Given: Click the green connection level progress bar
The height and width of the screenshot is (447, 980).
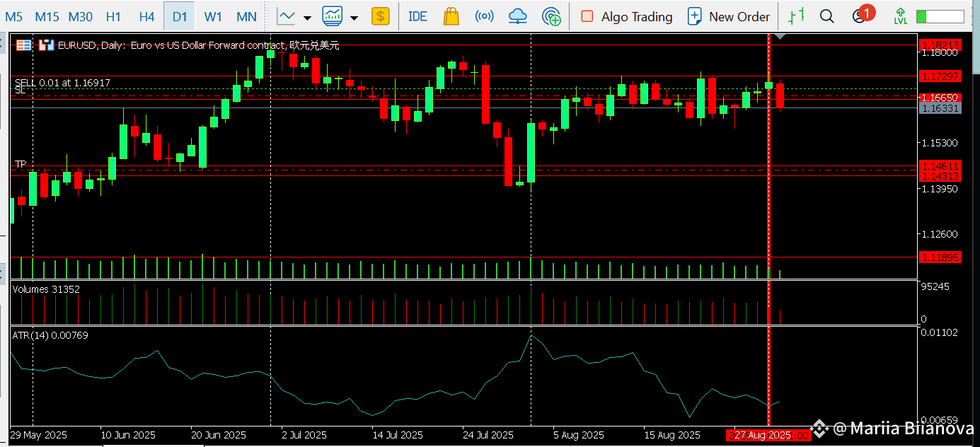Looking at the screenshot, I should [x=940, y=16].
